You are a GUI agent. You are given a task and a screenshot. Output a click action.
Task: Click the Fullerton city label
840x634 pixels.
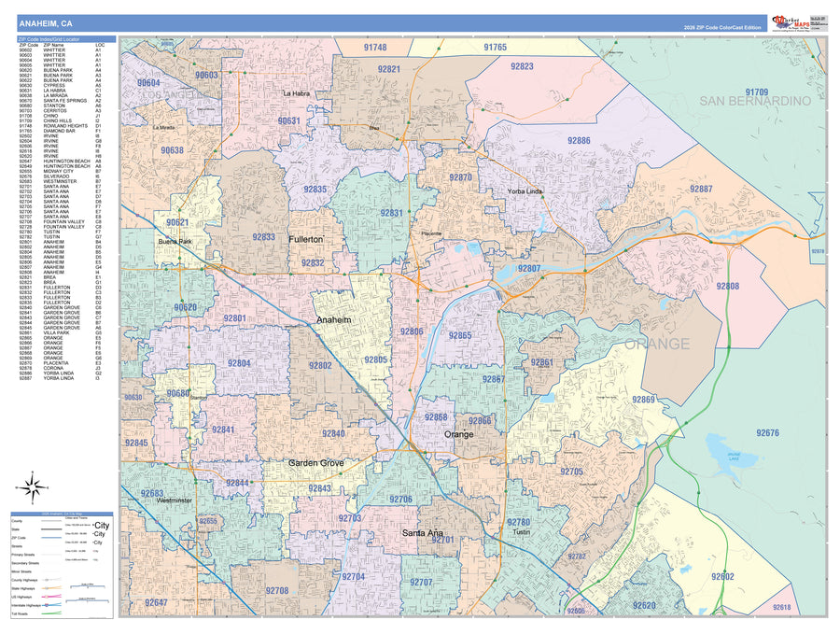pos(306,240)
